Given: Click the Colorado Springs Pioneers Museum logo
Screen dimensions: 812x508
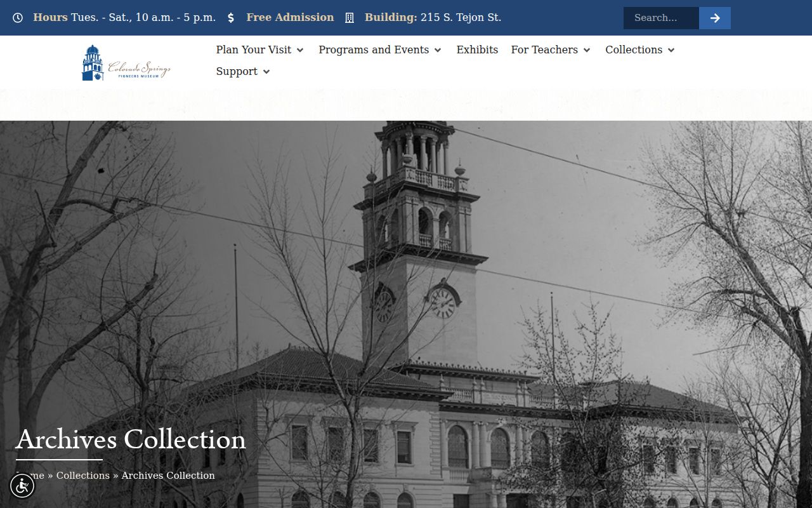Looking at the screenshot, I should coord(126,63).
